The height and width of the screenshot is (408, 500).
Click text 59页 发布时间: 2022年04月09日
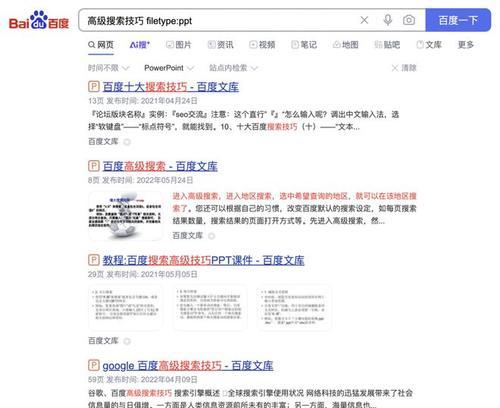pos(143,379)
